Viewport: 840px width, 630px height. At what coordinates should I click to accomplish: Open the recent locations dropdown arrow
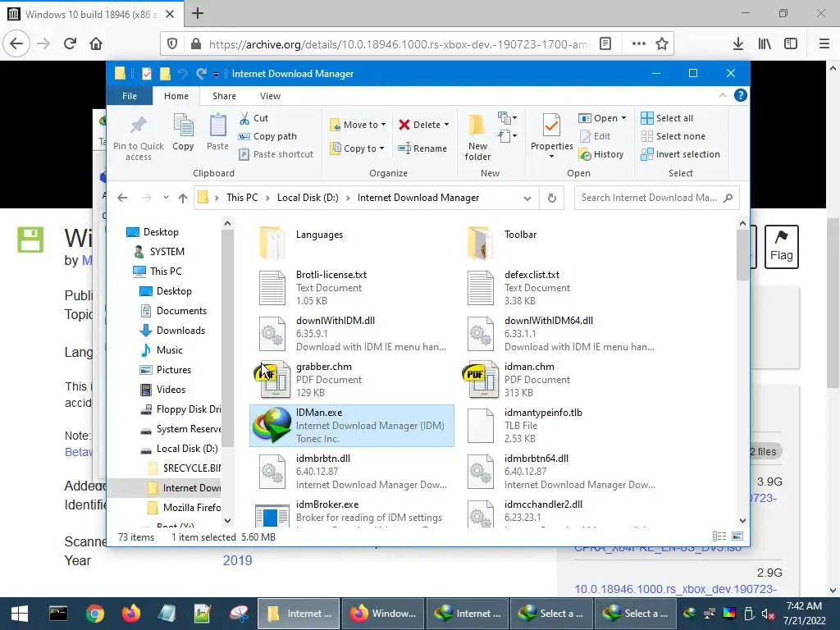pyautogui.click(x=166, y=198)
